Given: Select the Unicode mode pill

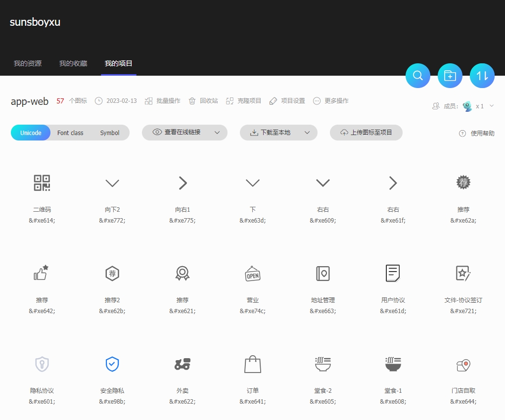Looking at the screenshot, I should [x=30, y=133].
